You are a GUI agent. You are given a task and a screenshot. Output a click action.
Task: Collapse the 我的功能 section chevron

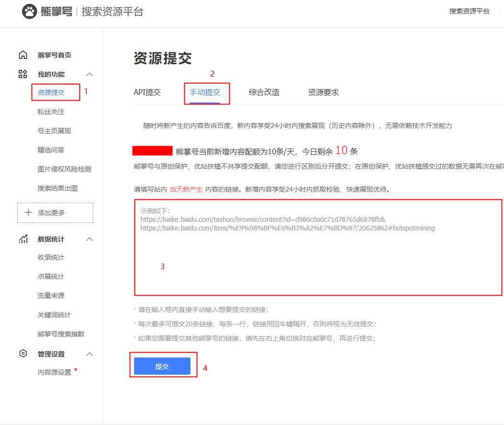coord(90,74)
